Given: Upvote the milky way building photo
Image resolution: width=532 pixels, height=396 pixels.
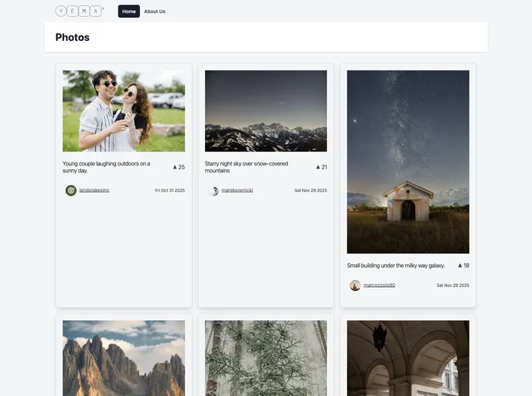Looking at the screenshot, I should coord(462,265).
